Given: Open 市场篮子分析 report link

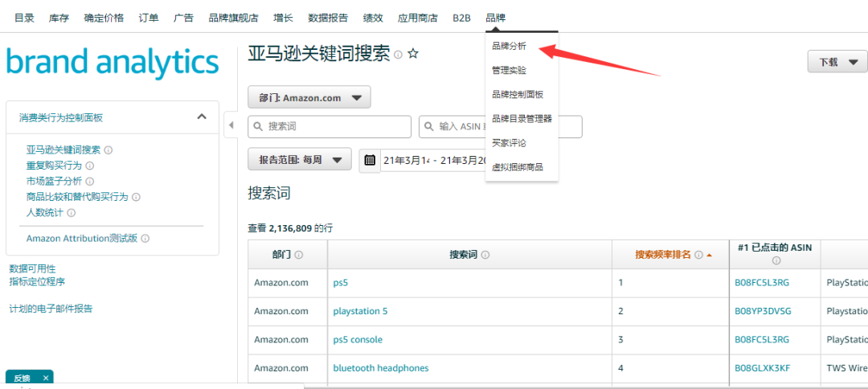Looking at the screenshot, I should tap(54, 181).
